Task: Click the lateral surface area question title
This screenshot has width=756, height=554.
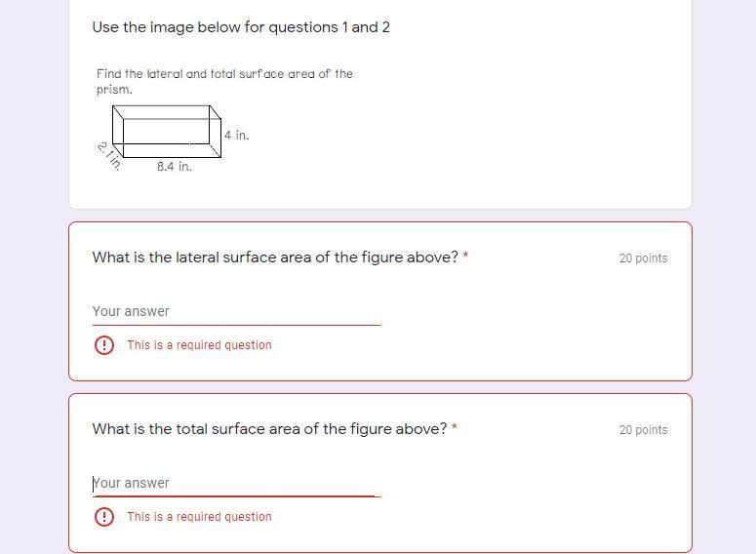Action: (x=274, y=257)
